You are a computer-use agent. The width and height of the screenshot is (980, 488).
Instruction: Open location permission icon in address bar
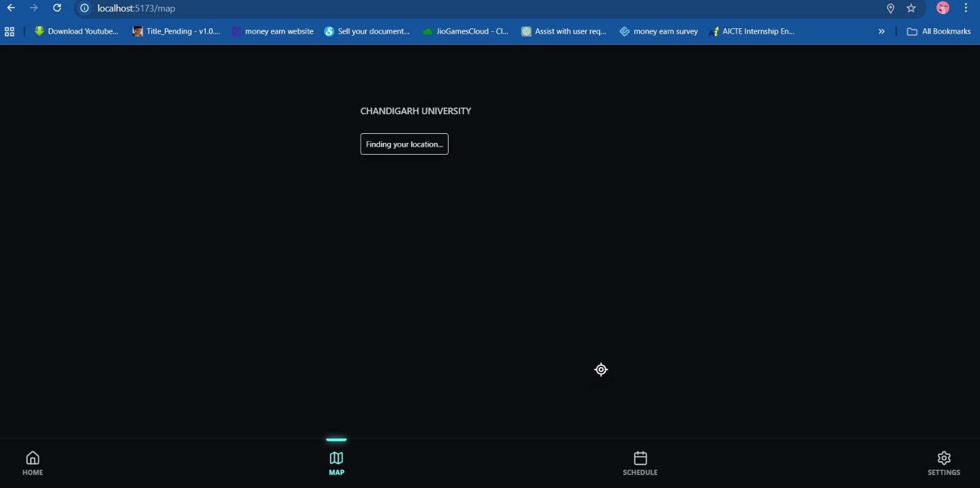click(890, 9)
